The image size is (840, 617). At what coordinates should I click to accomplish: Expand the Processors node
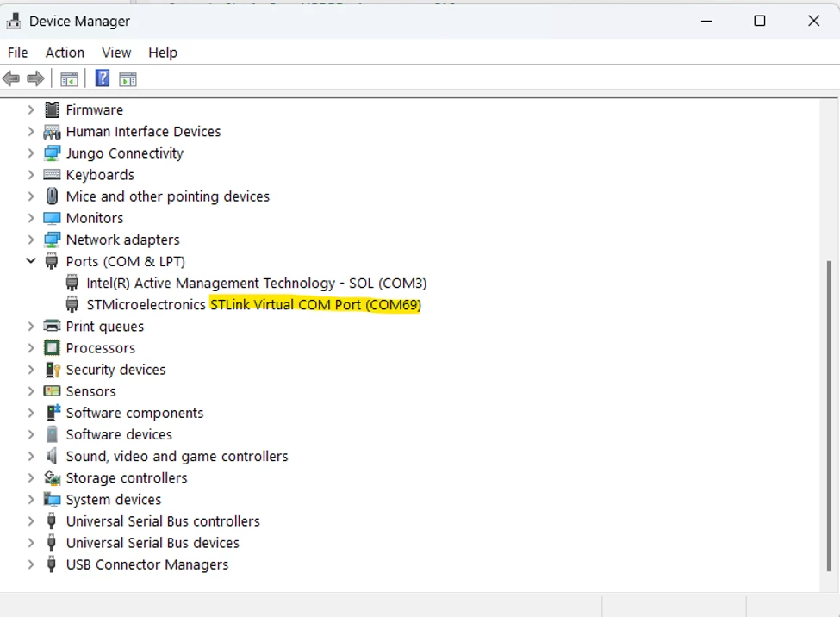30,348
